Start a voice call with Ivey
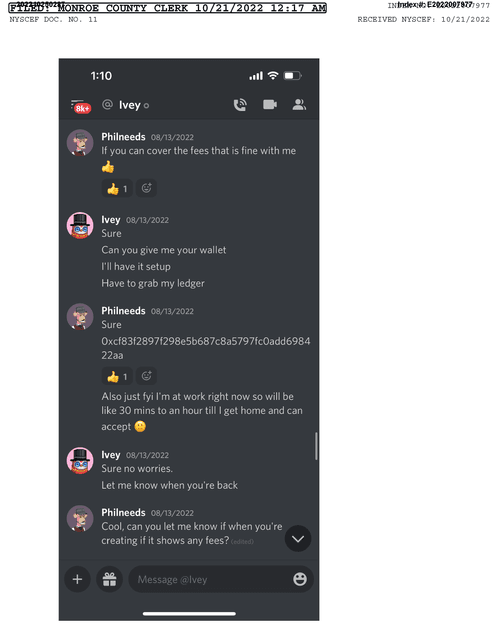 coord(240,105)
